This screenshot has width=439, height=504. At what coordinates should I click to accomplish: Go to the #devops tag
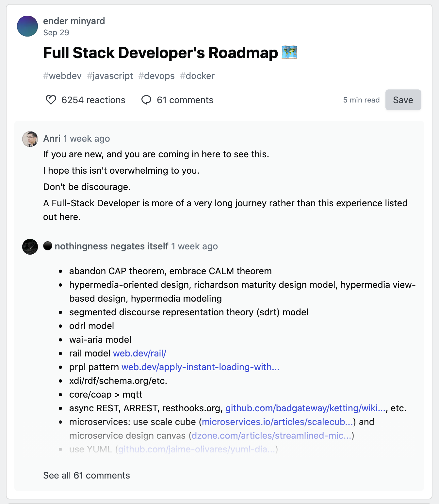(x=156, y=76)
